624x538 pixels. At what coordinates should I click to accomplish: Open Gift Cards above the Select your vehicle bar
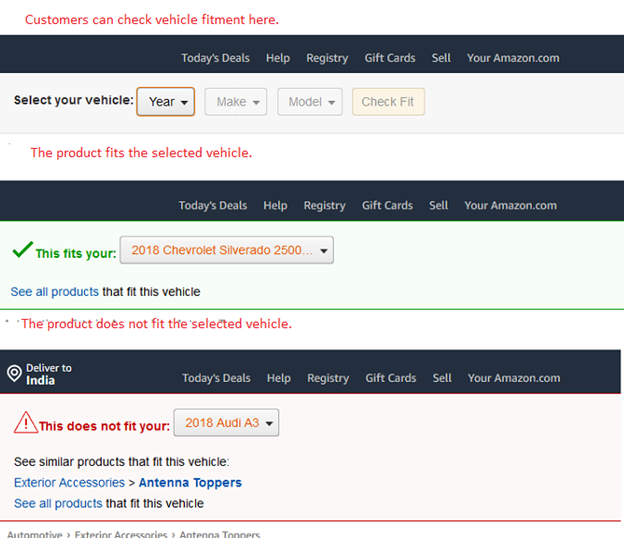click(390, 58)
